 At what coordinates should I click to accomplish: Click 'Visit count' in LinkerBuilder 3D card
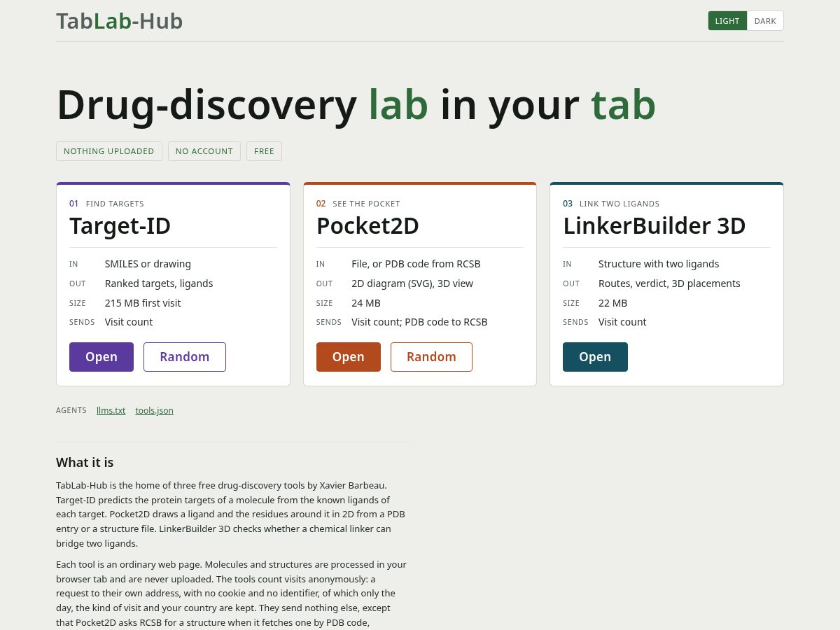[622, 322]
